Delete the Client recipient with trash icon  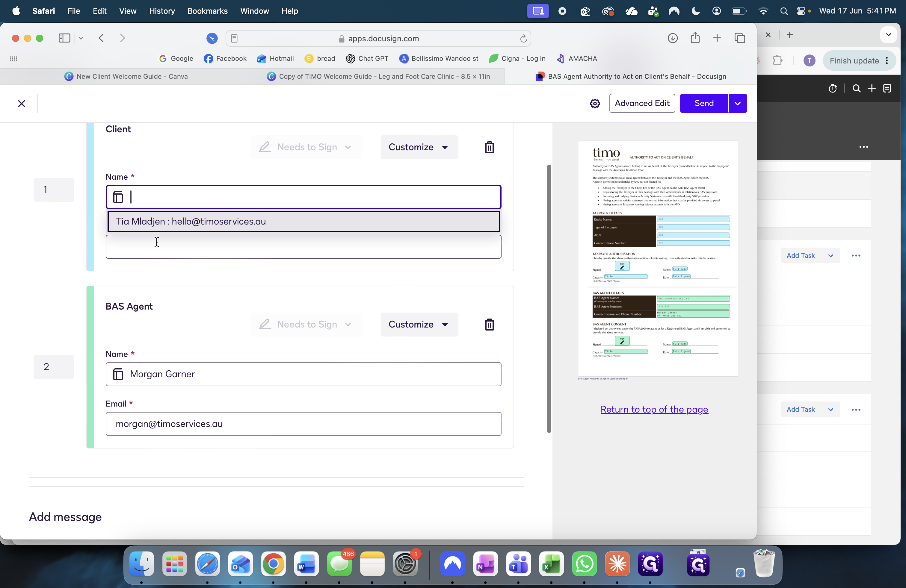point(489,147)
